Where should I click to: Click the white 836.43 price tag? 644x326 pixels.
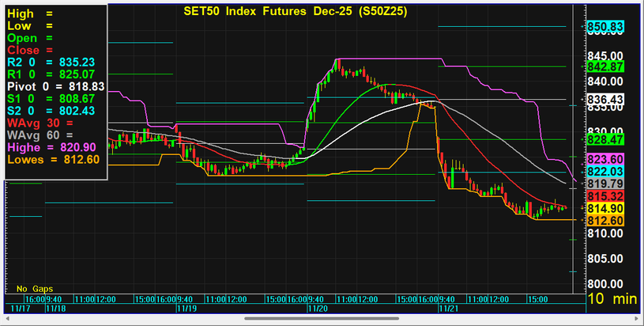coord(605,99)
